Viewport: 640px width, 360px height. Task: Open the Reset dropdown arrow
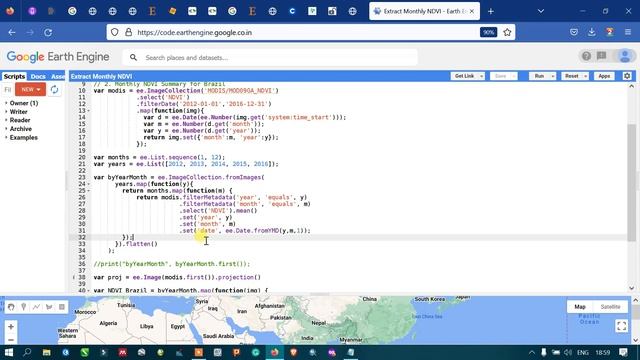585,76
